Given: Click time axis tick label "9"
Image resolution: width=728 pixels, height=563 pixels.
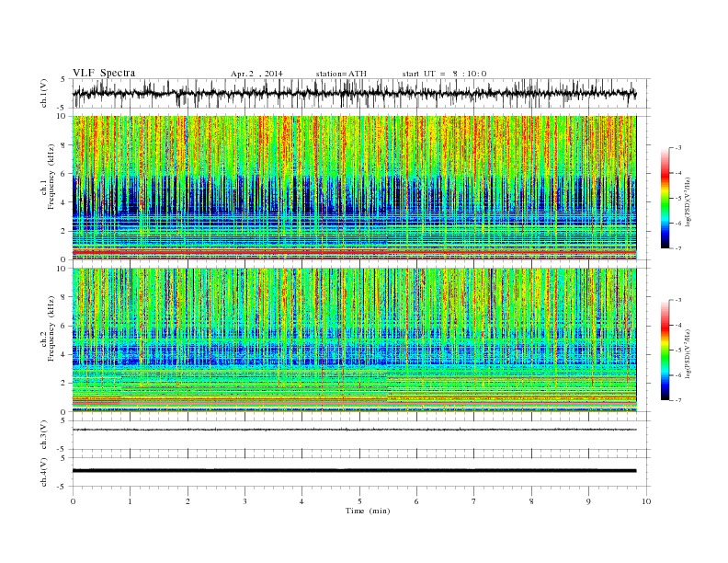Looking at the screenshot, I should [588, 501].
